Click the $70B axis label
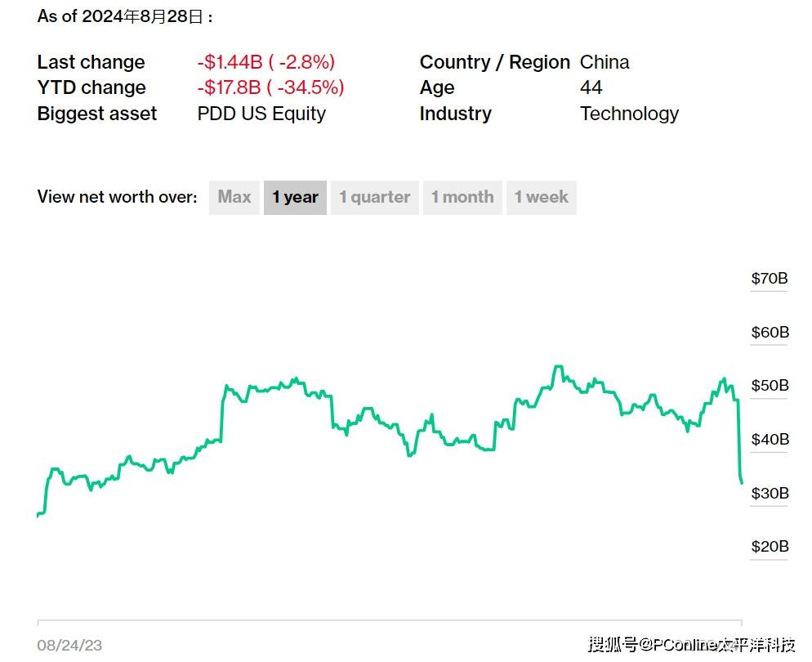Image resolution: width=812 pixels, height=662 pixels. click(x=770, y=279)
